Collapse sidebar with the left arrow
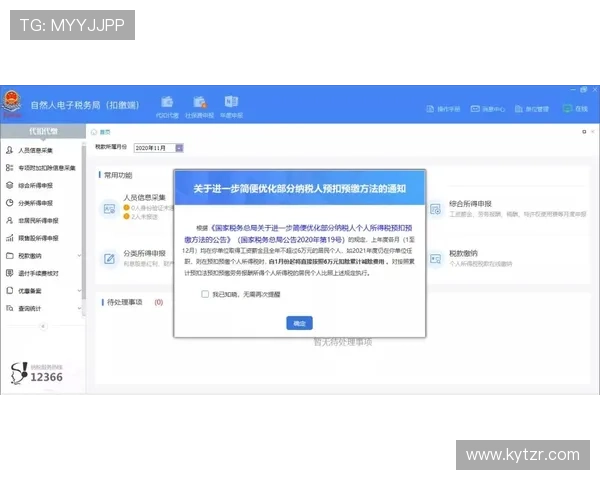 (x=43, y=326)
